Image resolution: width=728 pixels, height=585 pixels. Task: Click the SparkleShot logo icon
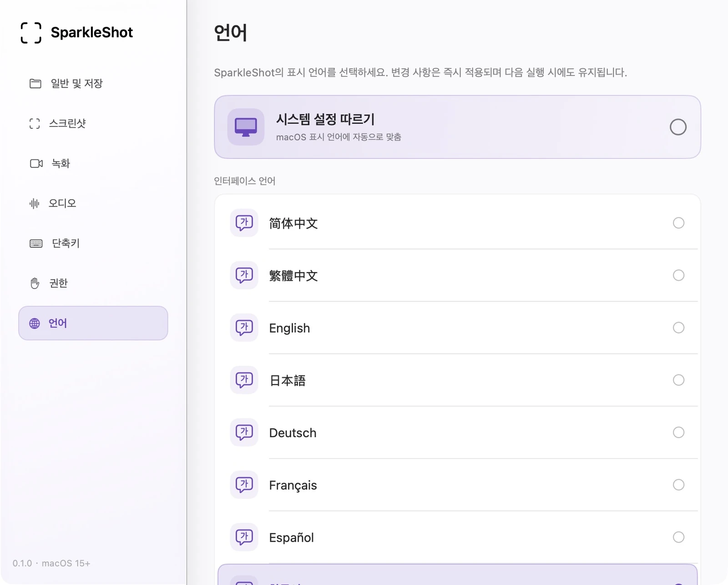pyautogui.click(x=31, y=33)
